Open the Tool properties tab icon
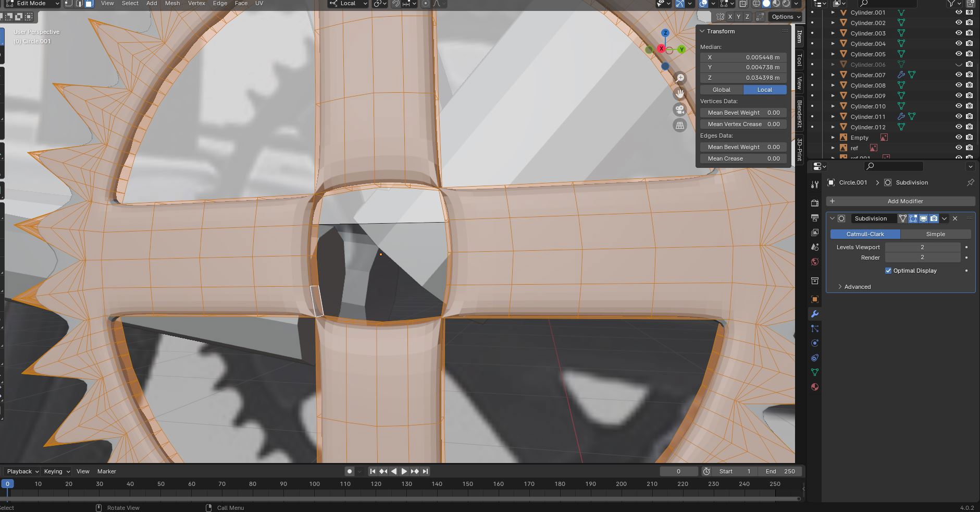 click(815, 185)
